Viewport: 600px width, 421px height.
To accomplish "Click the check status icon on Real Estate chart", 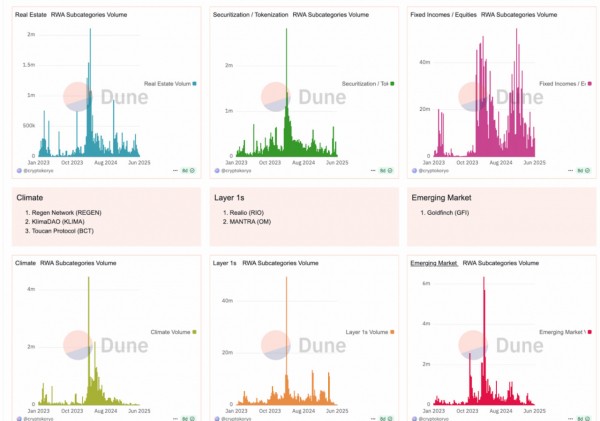I will point(194,171).
